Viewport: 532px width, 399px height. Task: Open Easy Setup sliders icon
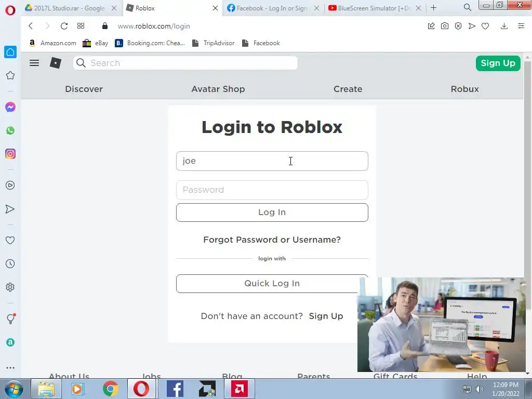521,26
